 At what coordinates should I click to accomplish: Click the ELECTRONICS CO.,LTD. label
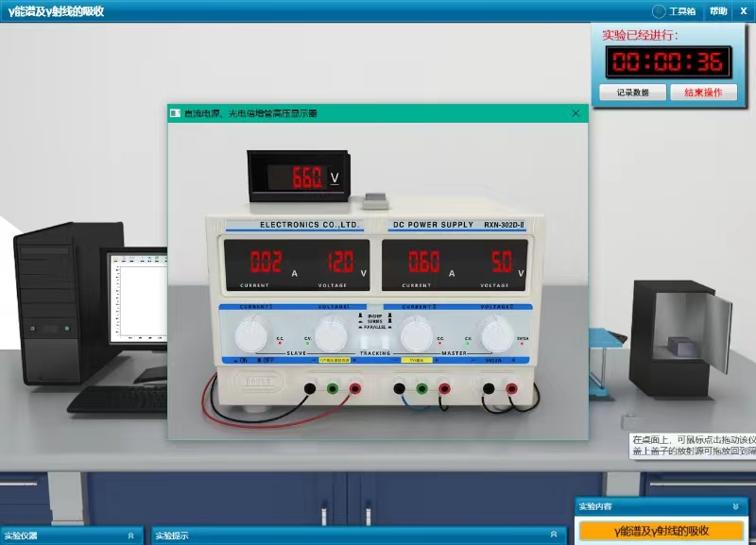[x=309, y=225]
